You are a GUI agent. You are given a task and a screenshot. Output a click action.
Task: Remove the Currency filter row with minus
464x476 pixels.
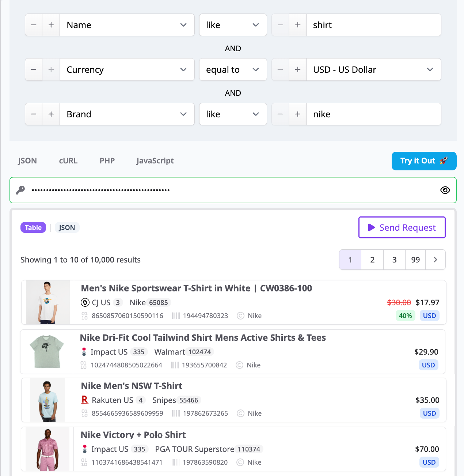point(34,69)
